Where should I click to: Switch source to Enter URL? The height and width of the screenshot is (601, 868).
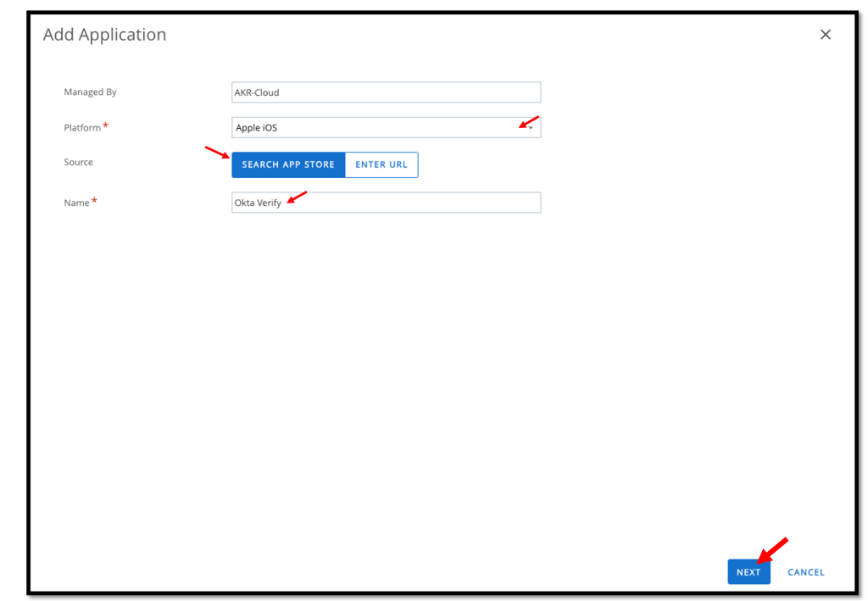381,164
